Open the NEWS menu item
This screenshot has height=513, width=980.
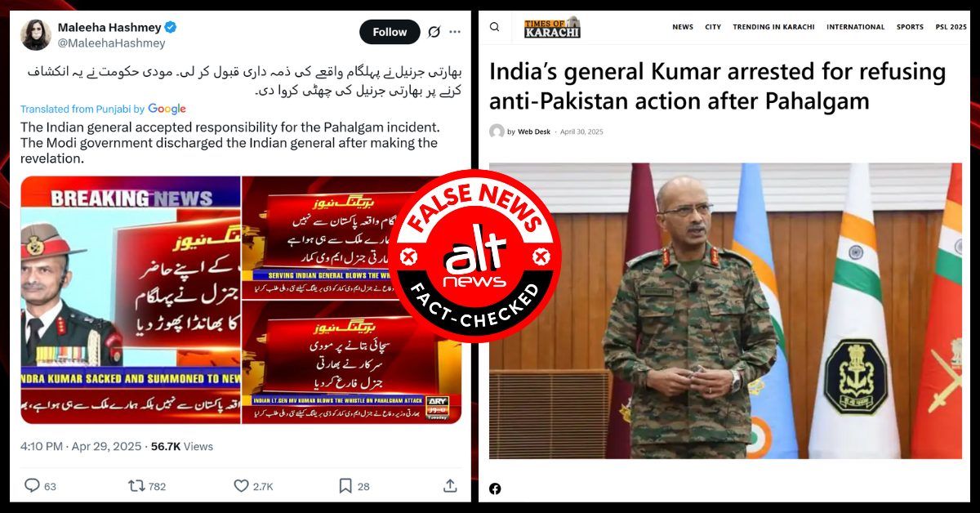[683, 27]
